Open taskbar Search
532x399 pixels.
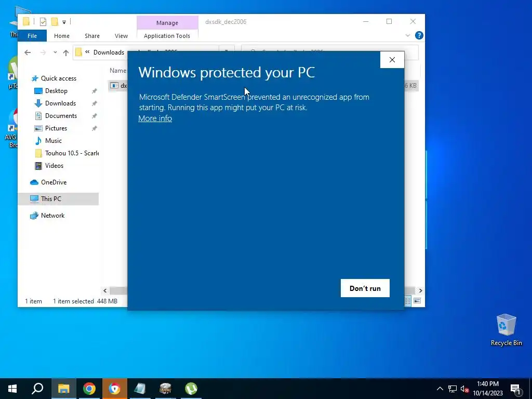pyautogui.click(x=37, y=389)
